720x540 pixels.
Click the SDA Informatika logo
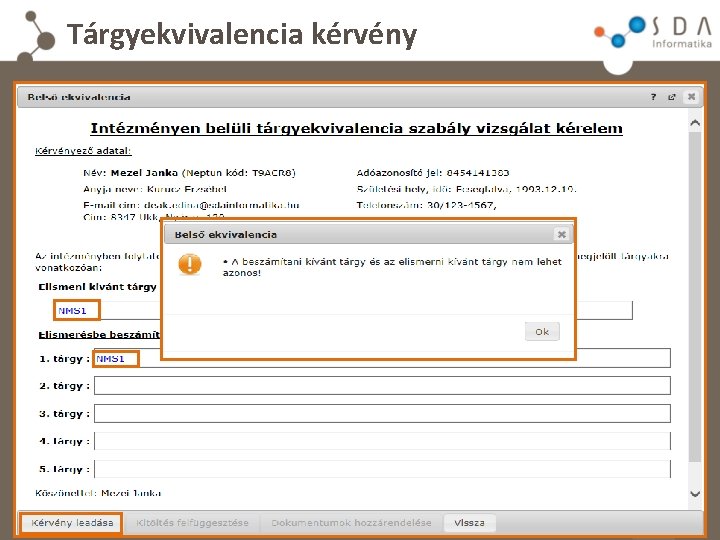653,32
